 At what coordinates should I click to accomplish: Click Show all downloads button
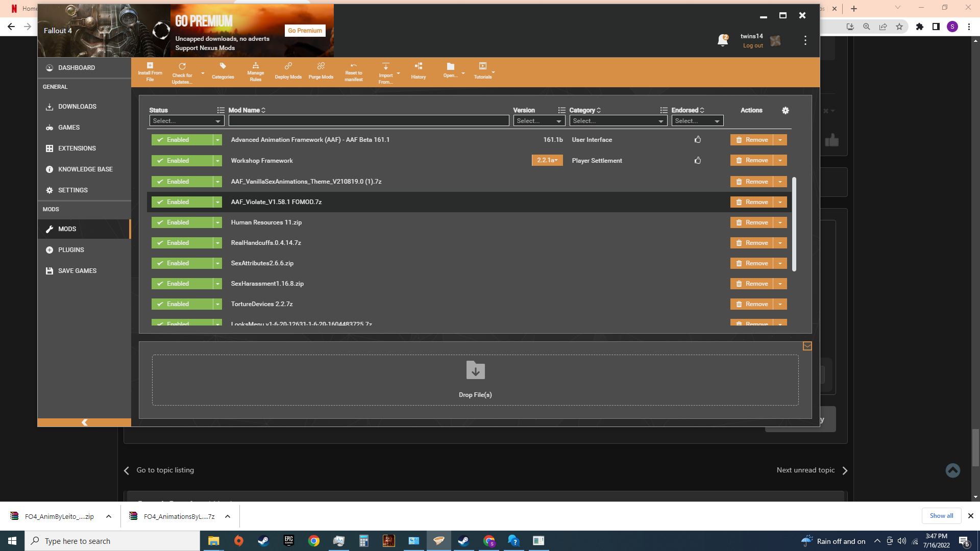[941, 516]
